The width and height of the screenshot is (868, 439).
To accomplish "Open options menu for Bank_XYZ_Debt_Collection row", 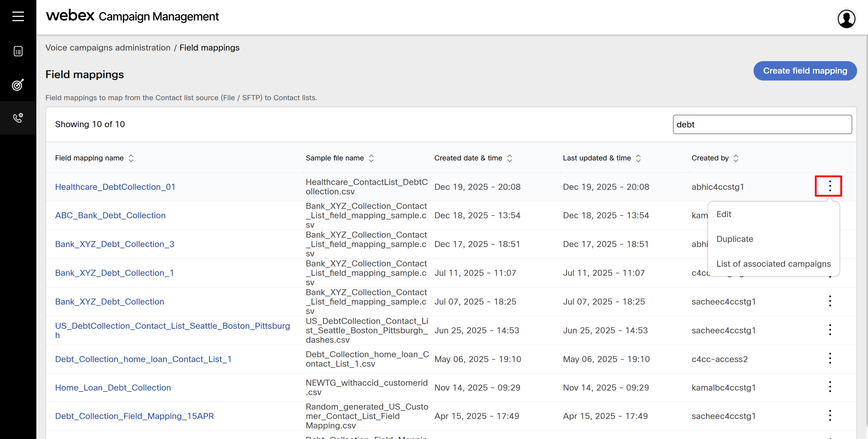I will click(x=830, y=301).
